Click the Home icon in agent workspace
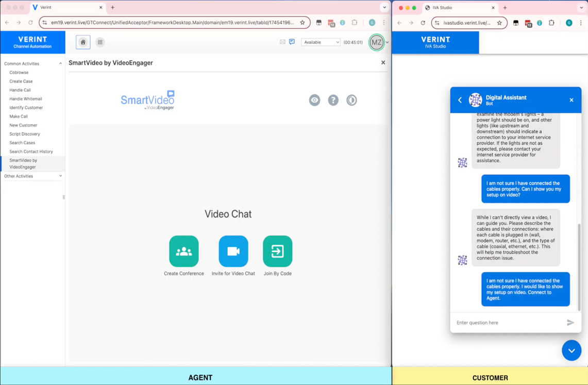 82,42
